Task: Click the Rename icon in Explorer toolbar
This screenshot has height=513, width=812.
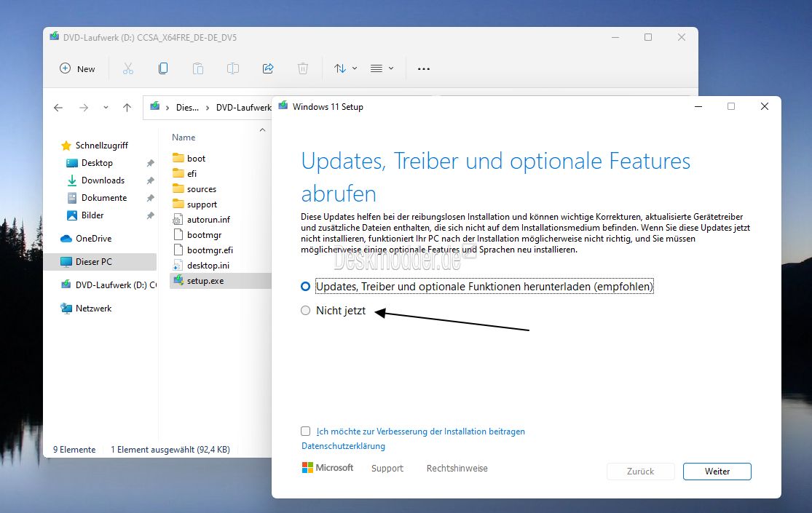Action: [233, 68]
